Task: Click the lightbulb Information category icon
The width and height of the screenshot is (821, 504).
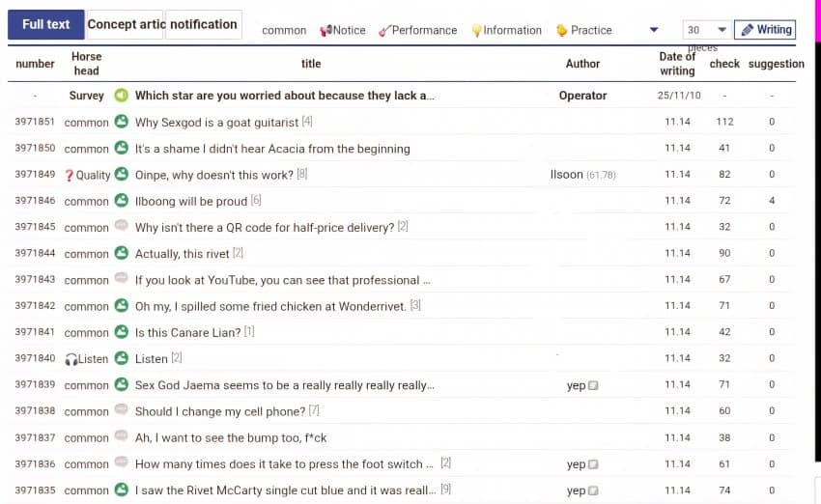Action: [x=476, y=31]
